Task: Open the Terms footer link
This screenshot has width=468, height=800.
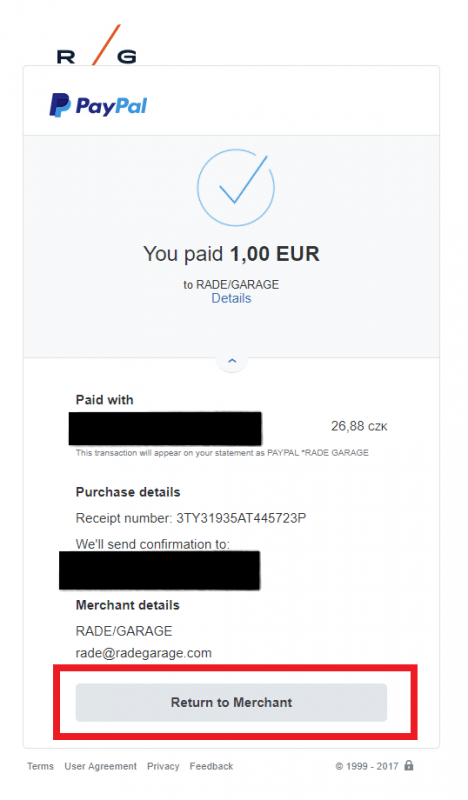Action: [x=40, y=766]
